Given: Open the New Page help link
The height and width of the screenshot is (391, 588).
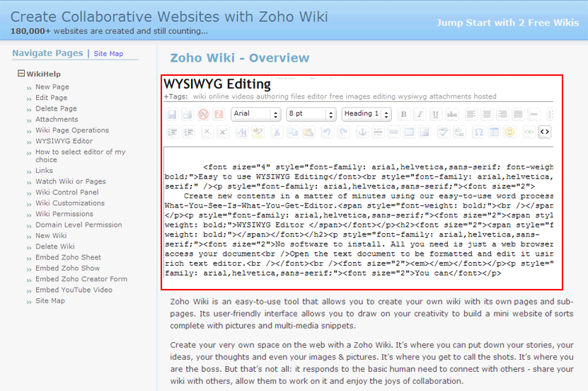Looking at the screenshot, I should click(x=52, y=86).
